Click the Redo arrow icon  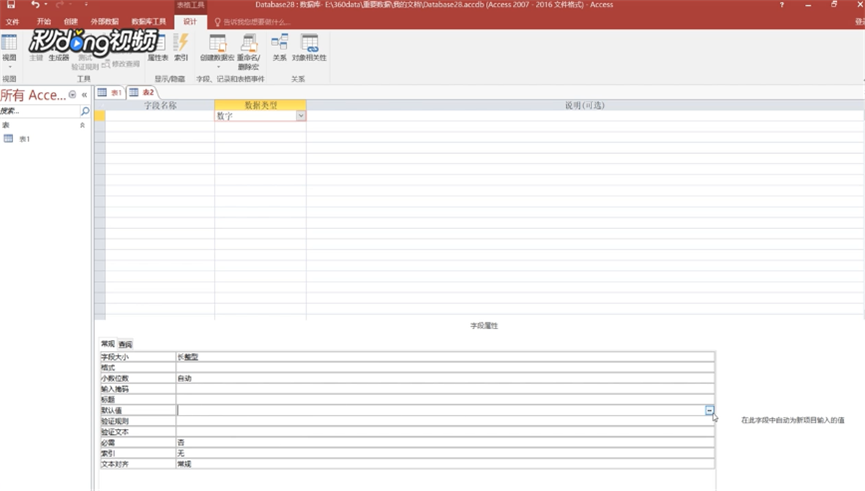pos(60,4)
